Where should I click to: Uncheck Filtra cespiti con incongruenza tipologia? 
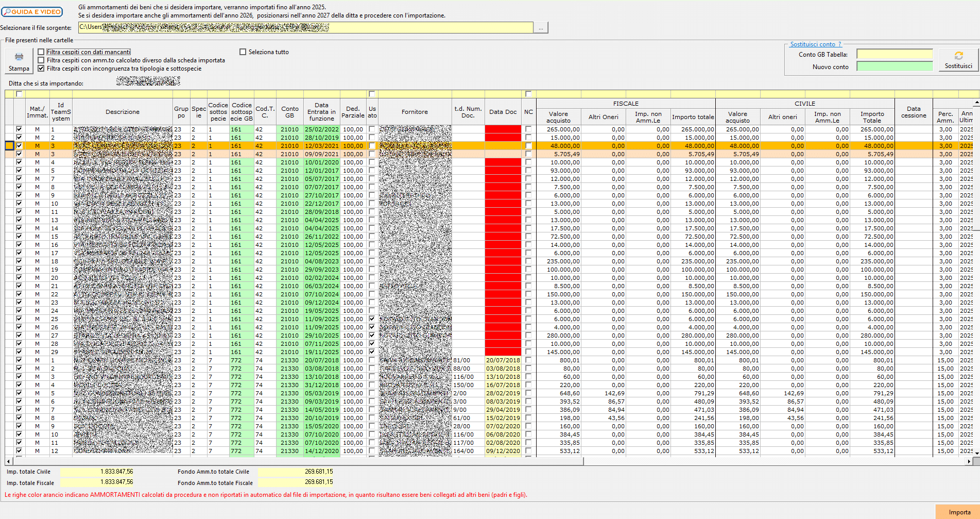pos(41,69)
